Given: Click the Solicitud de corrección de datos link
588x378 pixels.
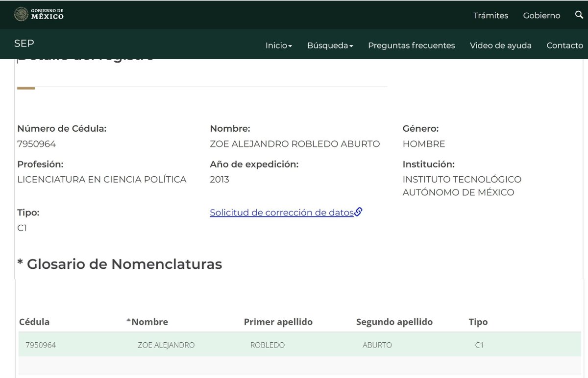Looking at the screenshot, I should (282, 212).
